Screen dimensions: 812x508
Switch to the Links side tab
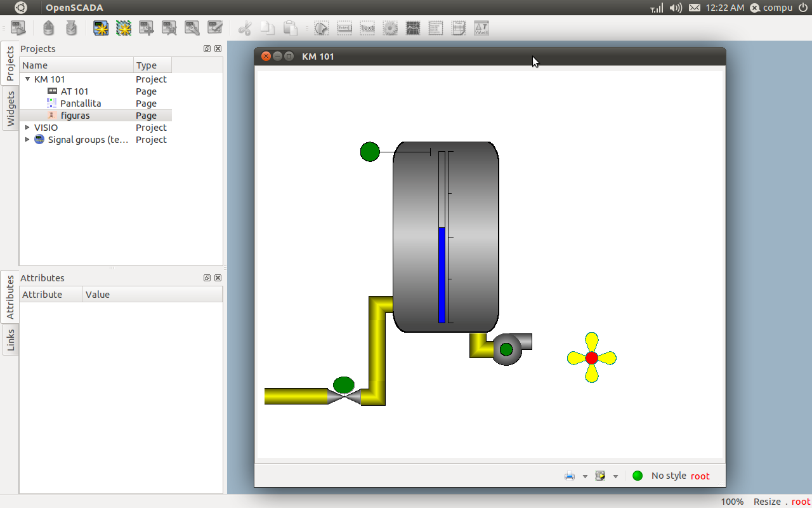pos(10,340)
